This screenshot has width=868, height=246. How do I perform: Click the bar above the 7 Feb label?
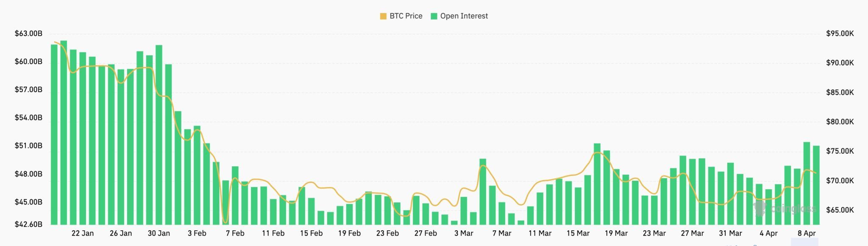pyautogui.click(x=235, y=196)
